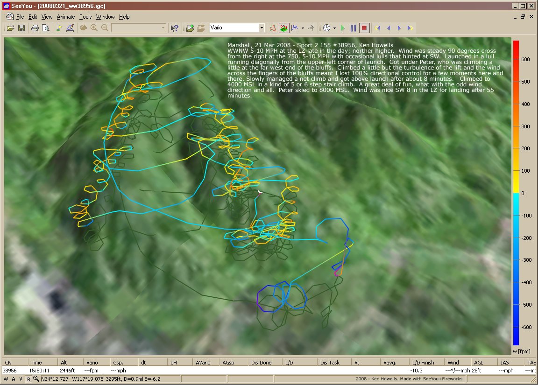Click the green flag waypoint icon
538x392 pixels.
pos(59,28)
